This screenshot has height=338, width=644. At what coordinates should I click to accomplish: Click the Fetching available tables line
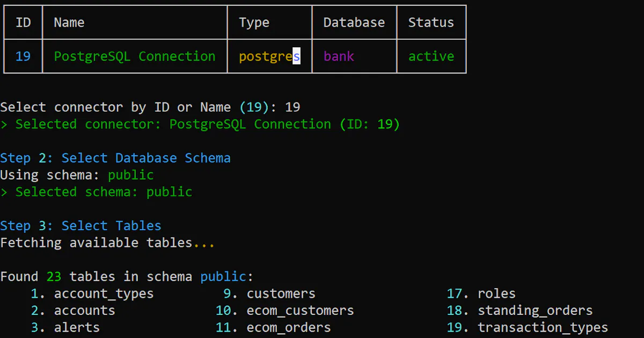[107, 243]
